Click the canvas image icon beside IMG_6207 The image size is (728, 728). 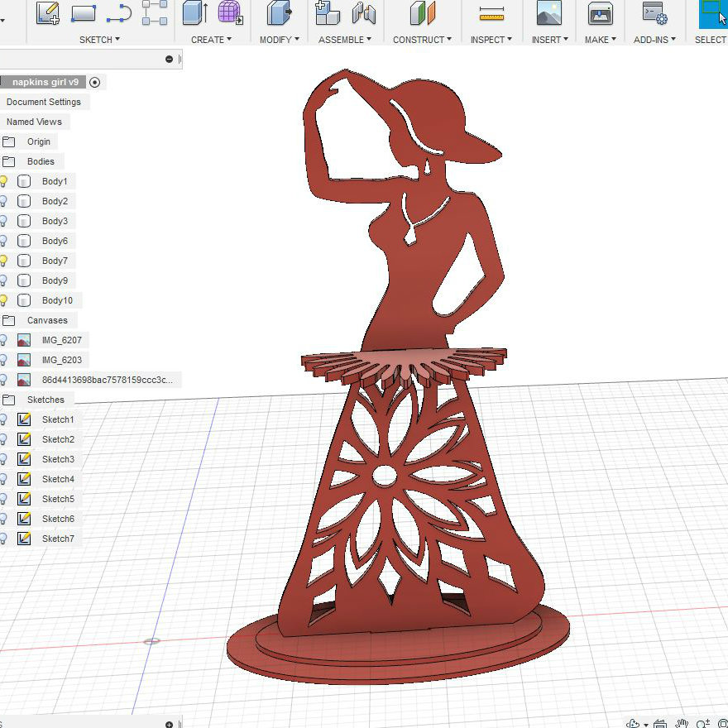(x=24, y=340)
